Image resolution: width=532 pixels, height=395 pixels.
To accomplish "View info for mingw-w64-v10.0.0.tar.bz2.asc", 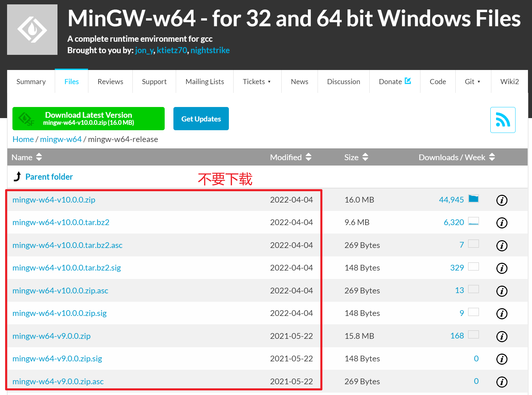I will tap(502, 246).
